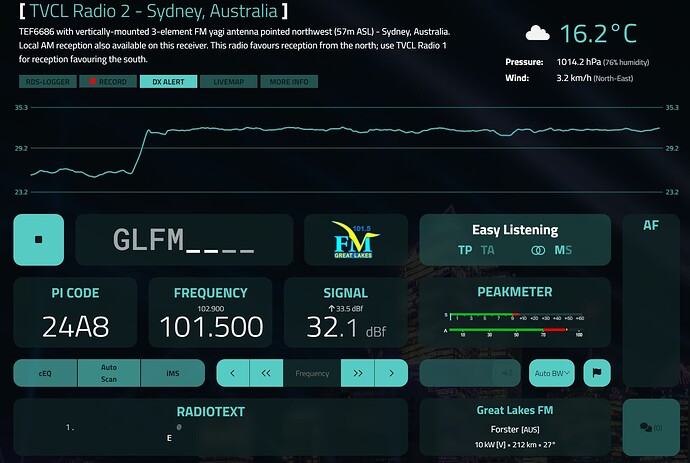The image size is (690, 463).
Task: Toggle the iMS filter
Action: 173,373
